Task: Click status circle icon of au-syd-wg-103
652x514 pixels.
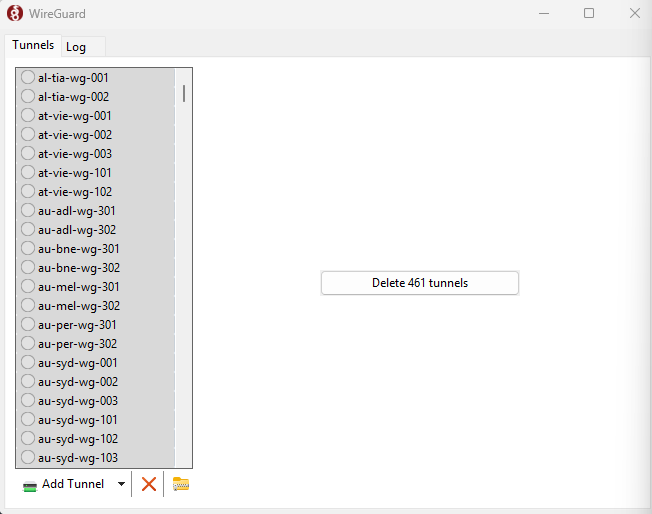Action: 28,458
